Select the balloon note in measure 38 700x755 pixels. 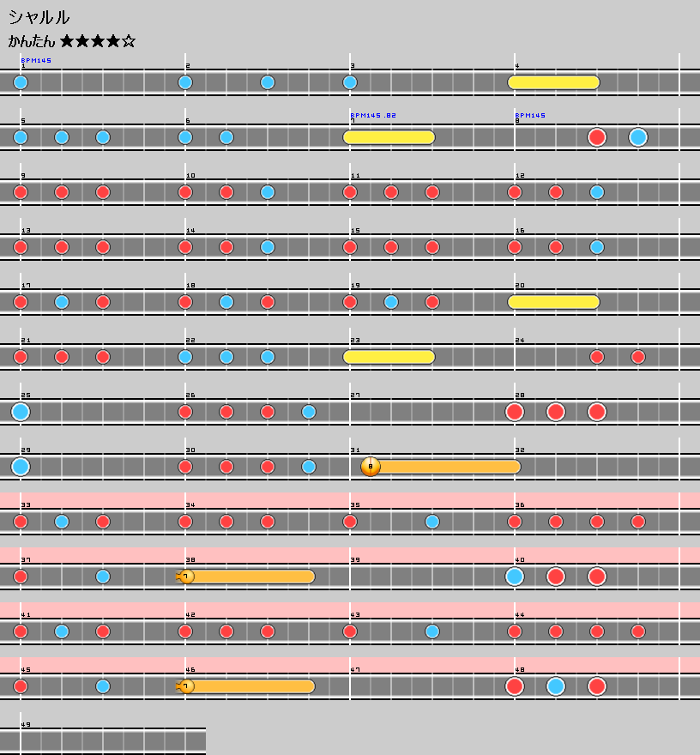coord(186,577)
